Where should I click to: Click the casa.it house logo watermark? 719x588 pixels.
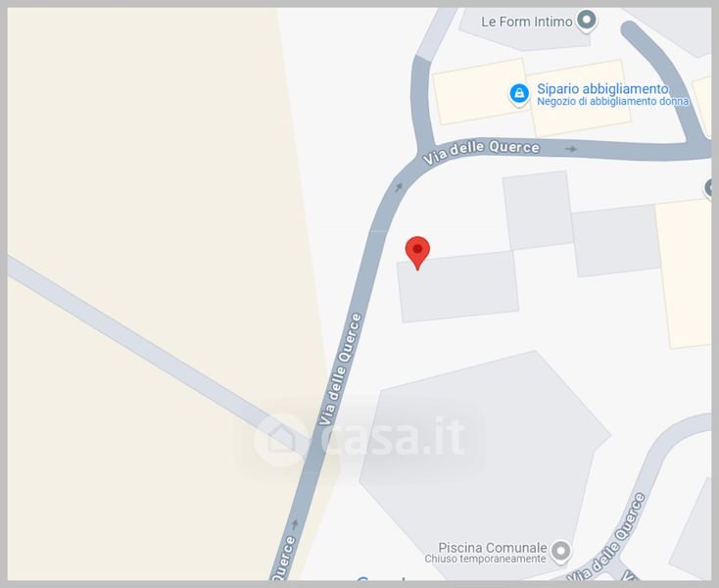(x=280, y=439)
